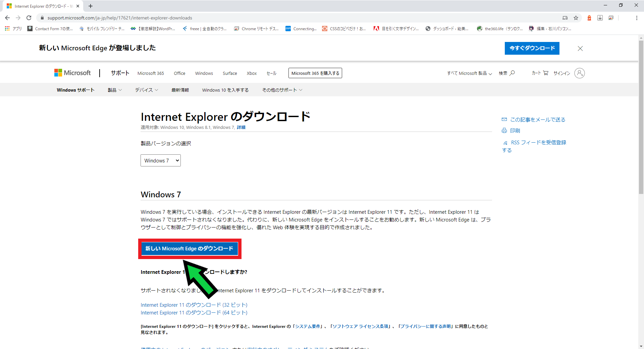Screen dimensions: 644x349
Task: Click the Windows サポート sub-nav link
Action: pyautogui.click(x=75, y=90)
